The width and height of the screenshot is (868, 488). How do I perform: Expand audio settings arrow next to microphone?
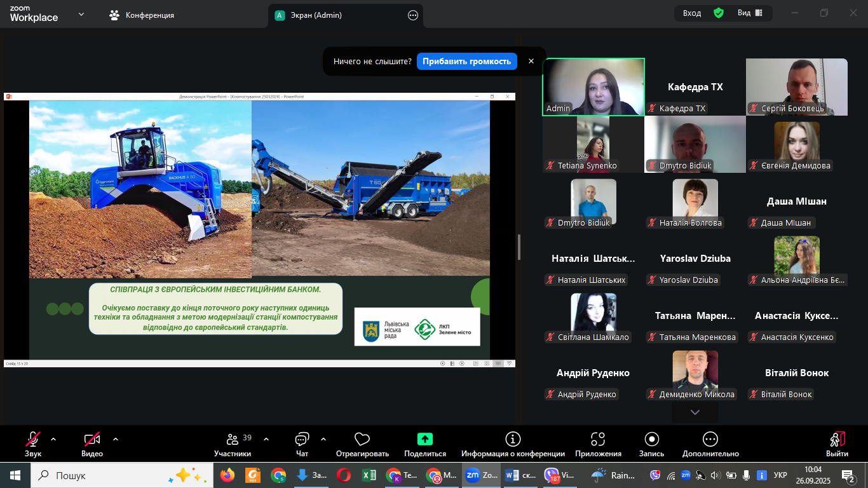[x=53, y=439]
